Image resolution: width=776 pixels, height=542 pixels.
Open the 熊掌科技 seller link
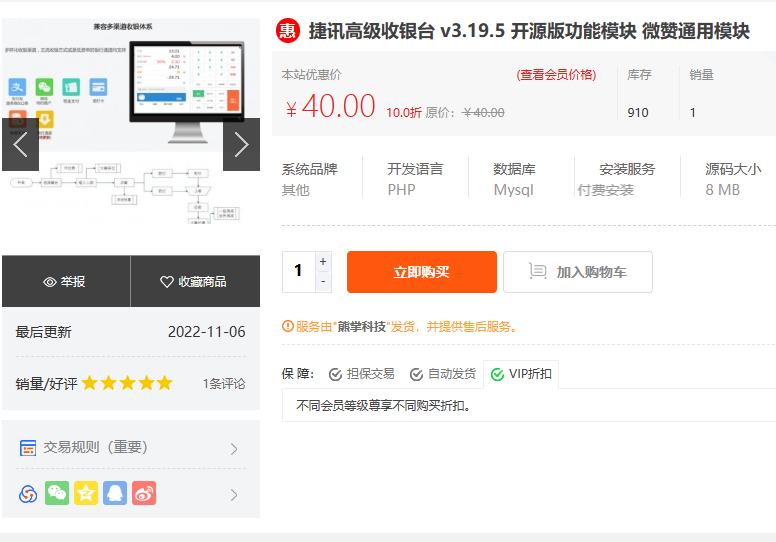pyautogui.click(x=362, y=327)
